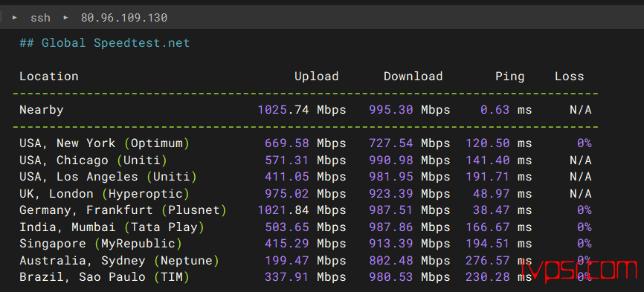Screen dimensions: 644x292
Task: Click Nearby upload value 1025.74
Action: 283,110
